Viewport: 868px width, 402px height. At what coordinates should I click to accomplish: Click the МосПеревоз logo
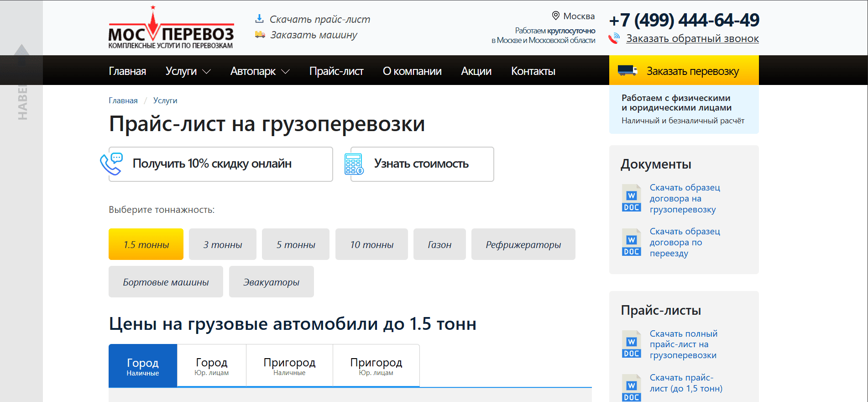point(171,28)
